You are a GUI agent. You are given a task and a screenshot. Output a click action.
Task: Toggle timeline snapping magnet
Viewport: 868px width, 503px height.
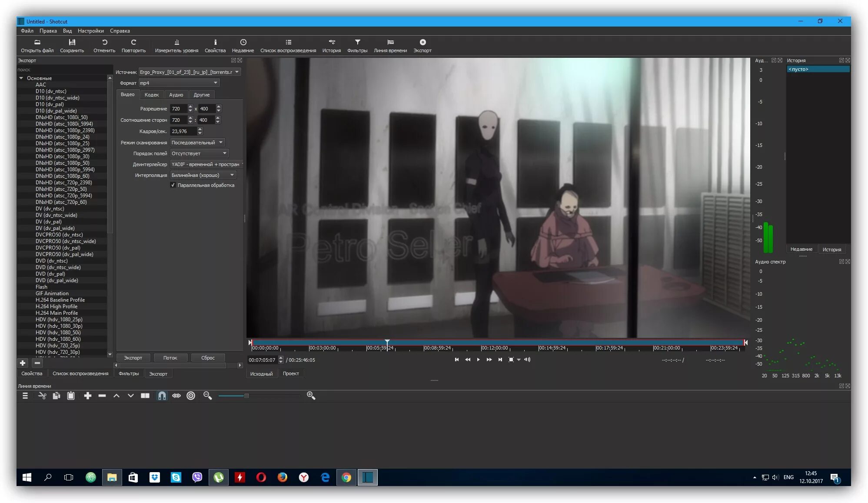point(162,396)
